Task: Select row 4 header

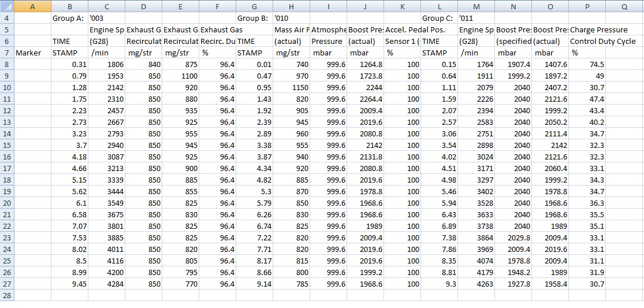Action: click(7, 18)
